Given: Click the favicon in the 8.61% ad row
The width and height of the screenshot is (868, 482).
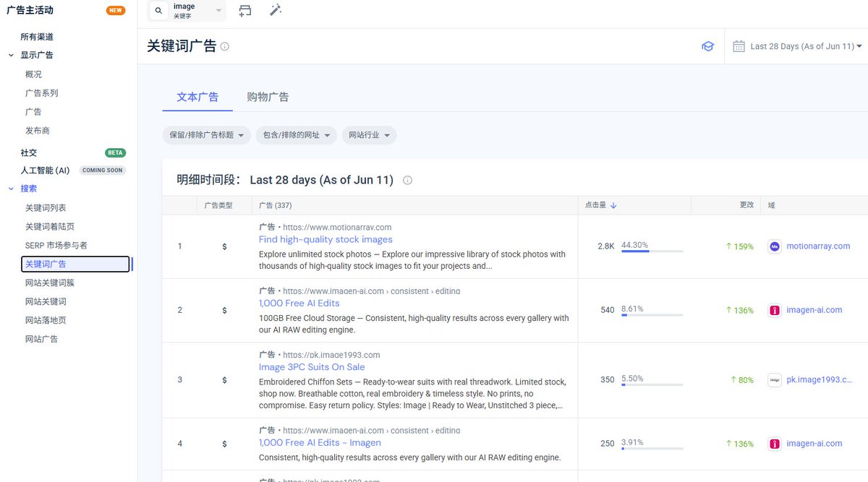Looking at the screenshot, I should click(775, 310).
